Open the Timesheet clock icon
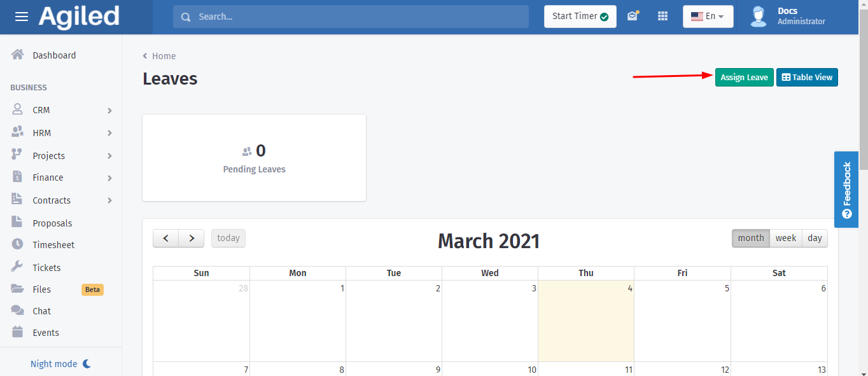Image resolution: width=868 pixels, height=376 pixels. [x=18, y=244]
